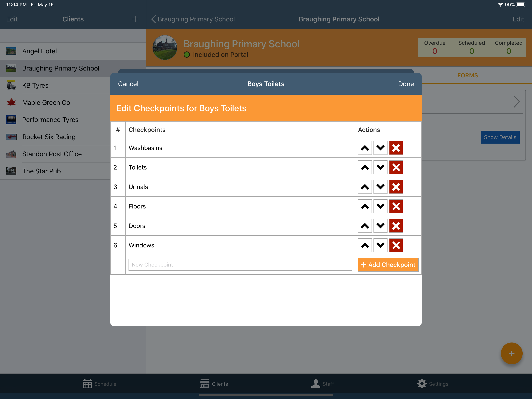The image size is (532, 399).
Task: Open the Clients tab in bottom bar
Action: click(214, 384)
